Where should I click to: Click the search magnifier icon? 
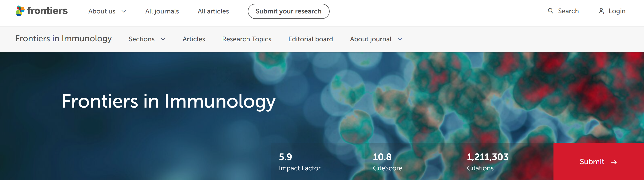coord(550,11)
